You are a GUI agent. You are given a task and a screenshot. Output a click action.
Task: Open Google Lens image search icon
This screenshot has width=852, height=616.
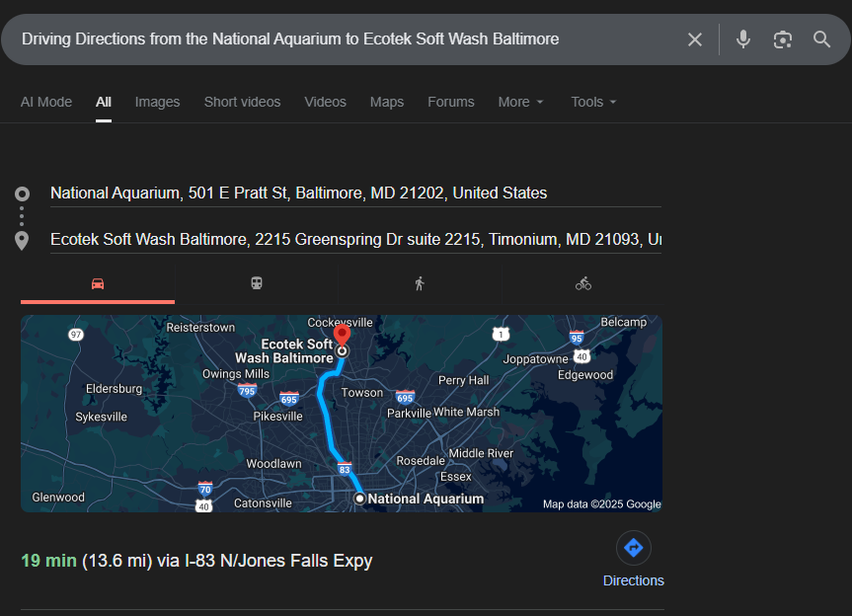point(783,39)
